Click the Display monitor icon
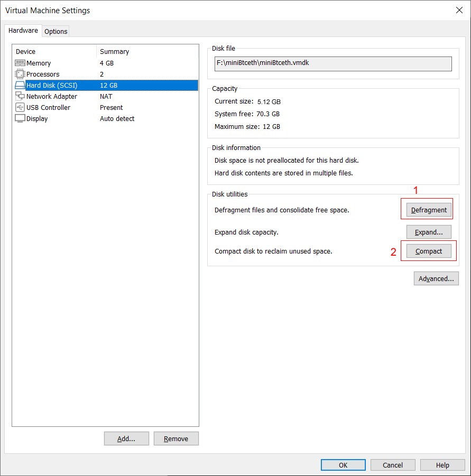 (20, 118)
